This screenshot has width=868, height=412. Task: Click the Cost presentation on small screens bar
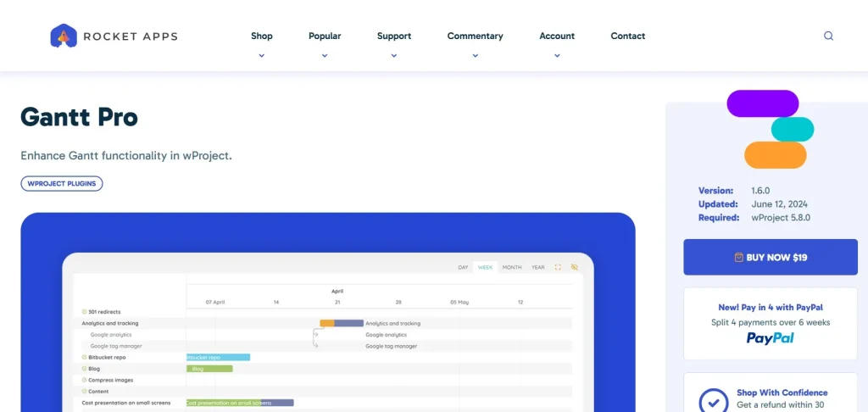click(240, 403)
